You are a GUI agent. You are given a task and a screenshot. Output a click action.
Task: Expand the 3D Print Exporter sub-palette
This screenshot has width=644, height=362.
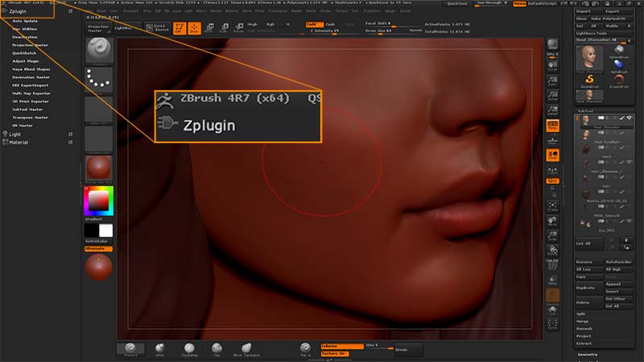coord(31,101)
